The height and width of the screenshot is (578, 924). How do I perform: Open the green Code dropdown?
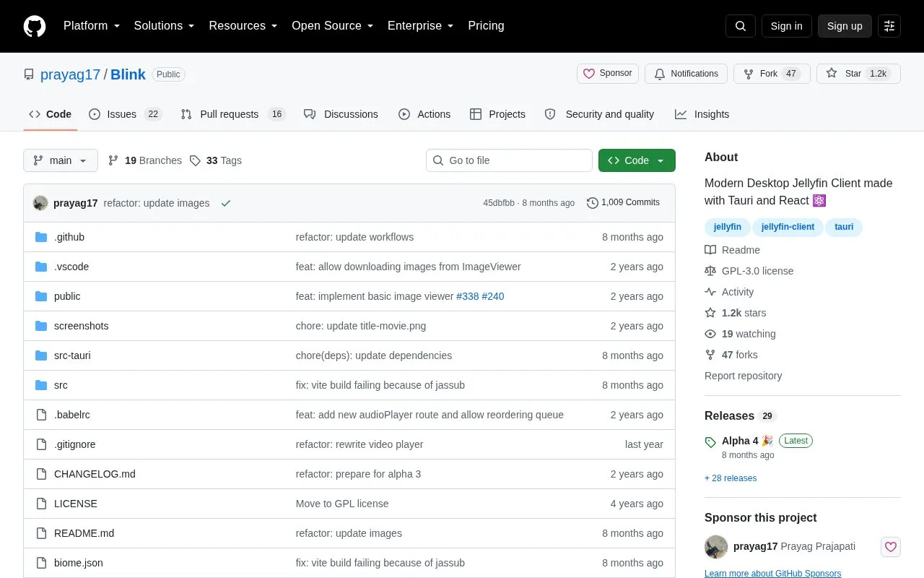tap(637, 160)
